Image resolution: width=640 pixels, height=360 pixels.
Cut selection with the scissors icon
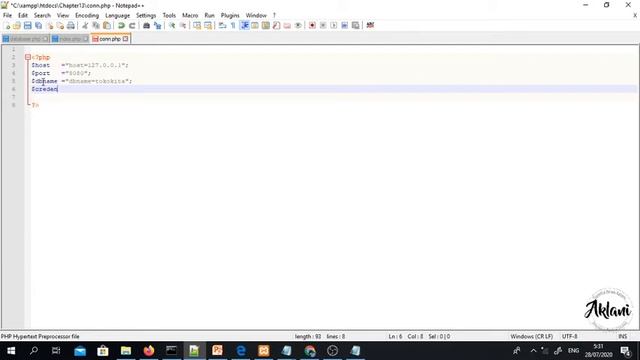click(85, 26)
